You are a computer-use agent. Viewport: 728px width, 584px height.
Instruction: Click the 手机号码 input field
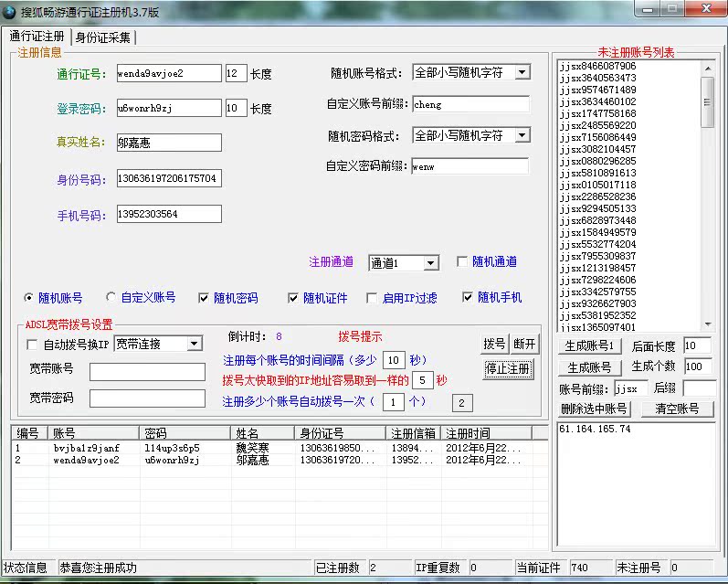click(169, 214)
